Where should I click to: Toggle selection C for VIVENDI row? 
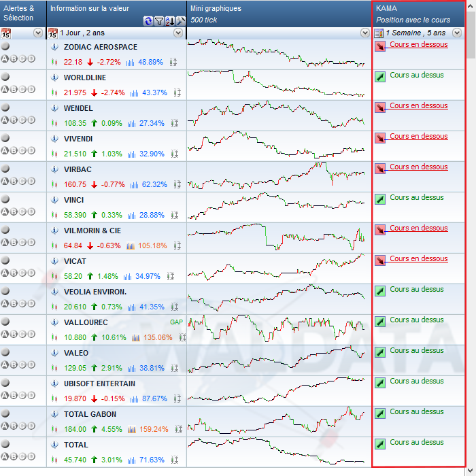coord(22,150)
